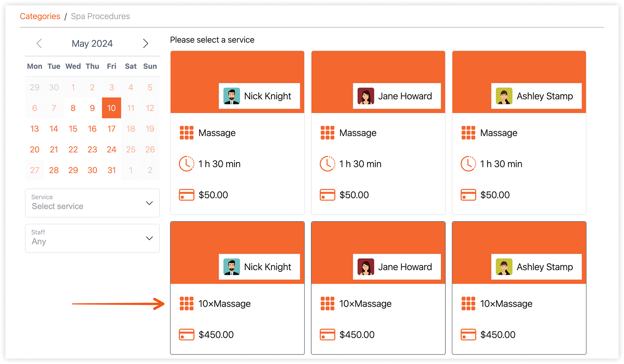624x364 pixels.
Task: Go to previous month in calendar
Action: pos(39,43)
